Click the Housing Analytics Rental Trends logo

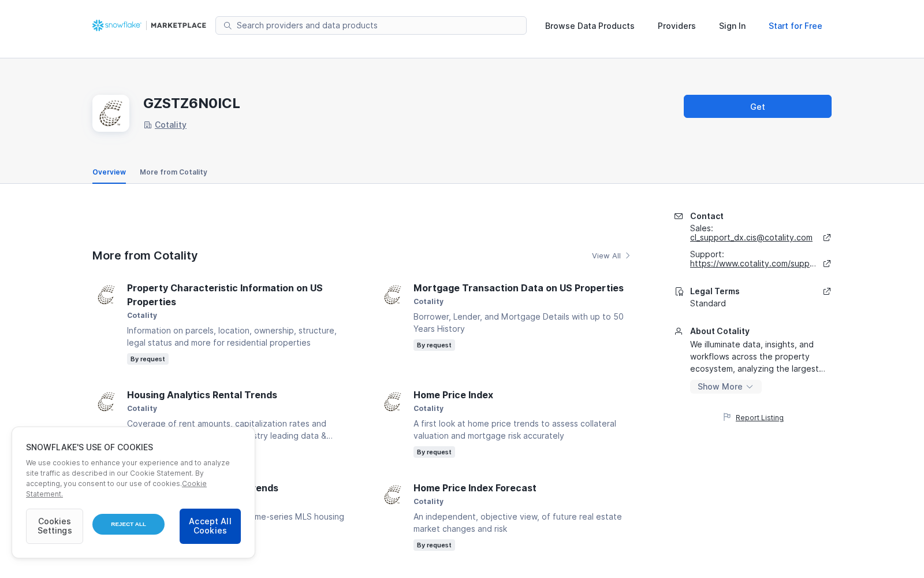106,402
